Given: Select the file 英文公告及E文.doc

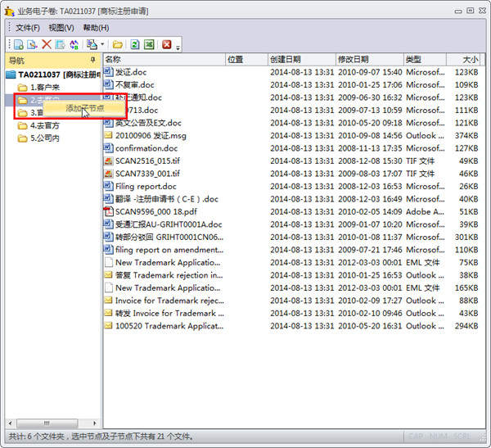Looking at the screenshot, I should coord(148,123).
